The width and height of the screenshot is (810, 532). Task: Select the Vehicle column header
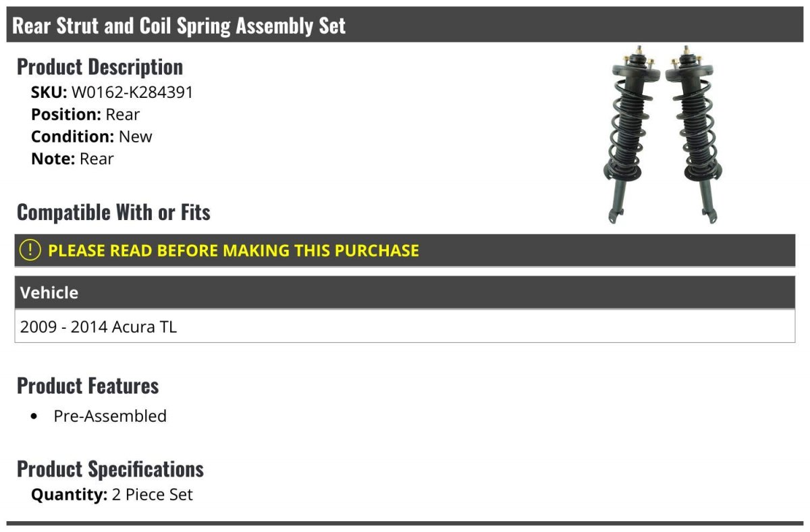click(405, 292)
